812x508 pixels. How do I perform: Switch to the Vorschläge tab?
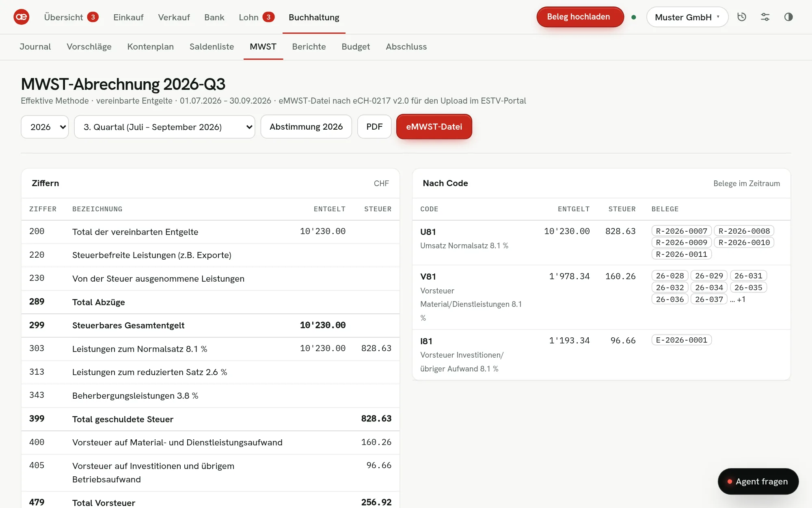[89, 47]
